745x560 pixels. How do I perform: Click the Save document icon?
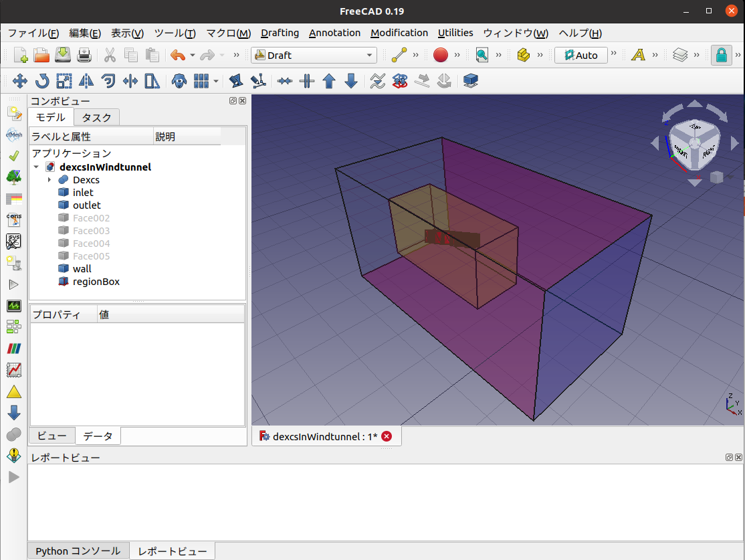point(63,56)
